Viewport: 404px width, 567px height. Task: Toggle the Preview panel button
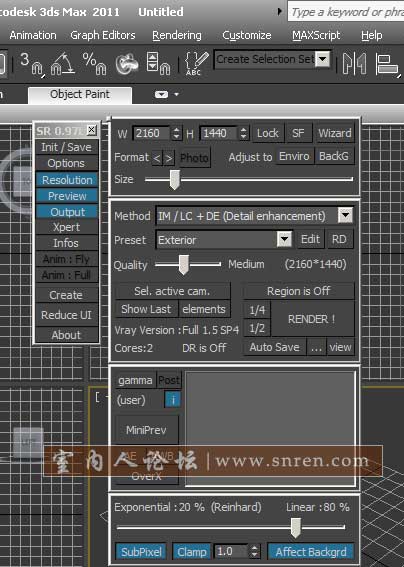tap(67, 196)
